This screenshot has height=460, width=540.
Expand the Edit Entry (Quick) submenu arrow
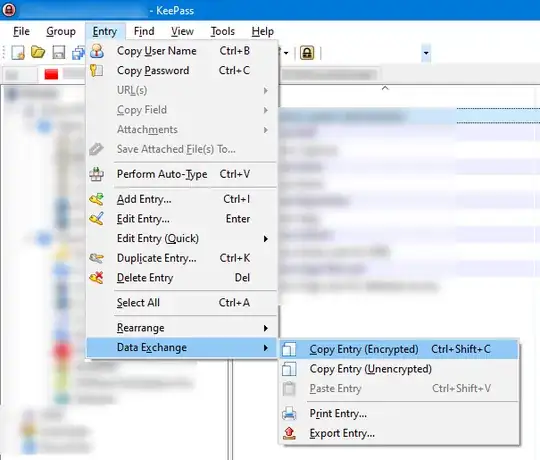coord(266,239)
